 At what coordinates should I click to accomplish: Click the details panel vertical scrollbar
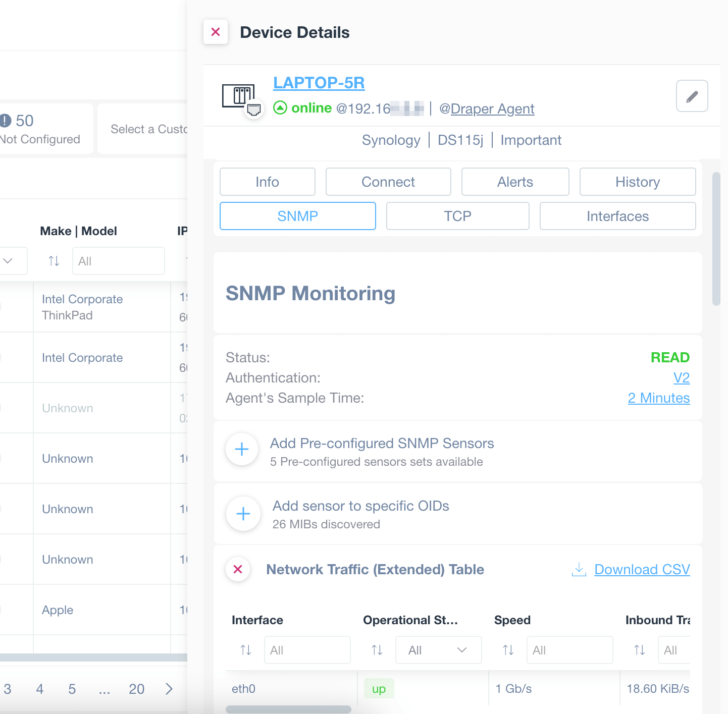pos(716,239)
